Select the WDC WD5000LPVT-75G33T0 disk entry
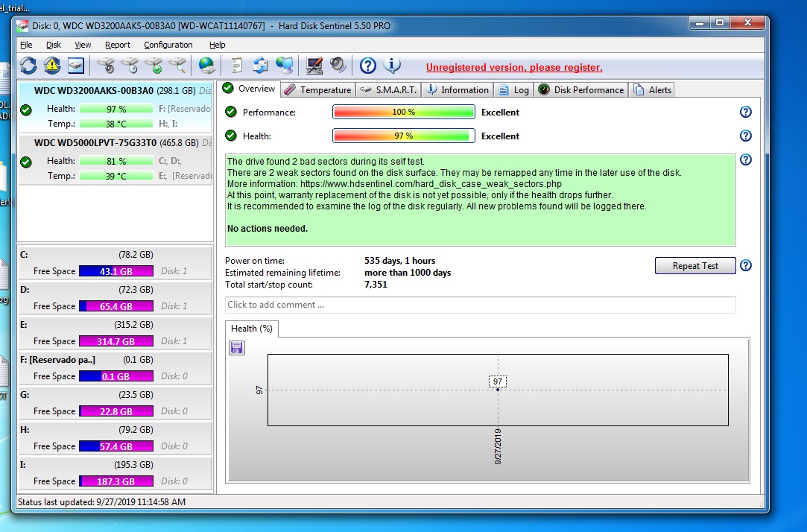This screenshot has width=807, height=532. tap(115, 159)
